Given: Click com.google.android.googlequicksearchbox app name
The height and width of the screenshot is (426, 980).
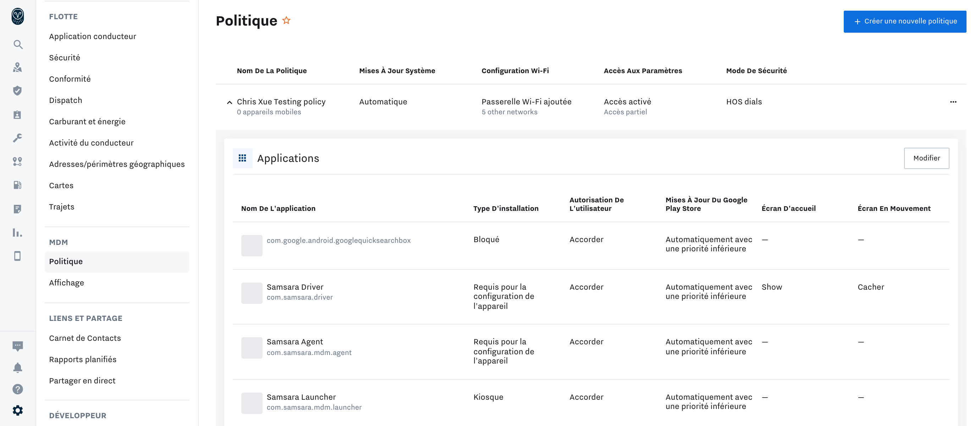Looking at the screenshot, I should click(338, 240).
